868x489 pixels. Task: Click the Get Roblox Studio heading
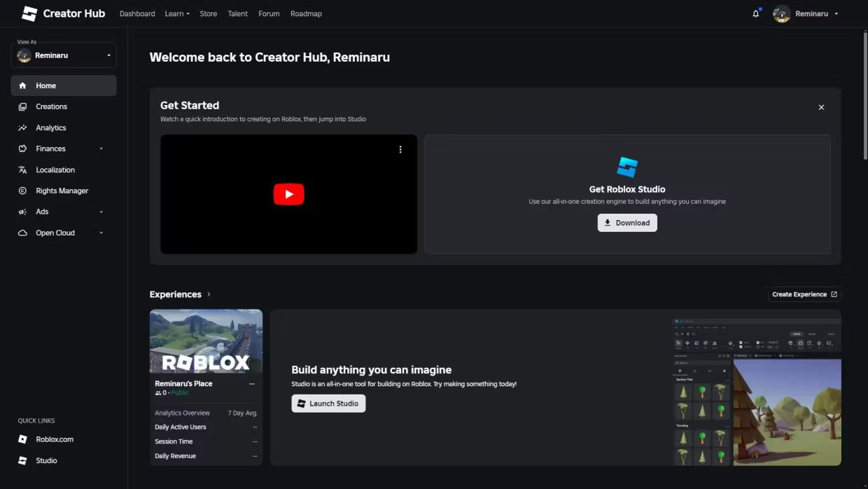tap(627, 189)
